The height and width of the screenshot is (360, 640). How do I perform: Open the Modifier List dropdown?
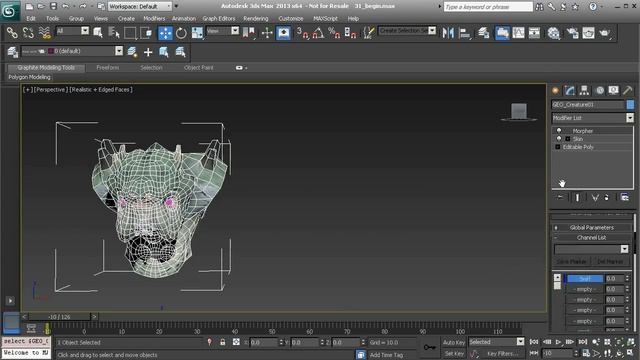coord(593,118)
